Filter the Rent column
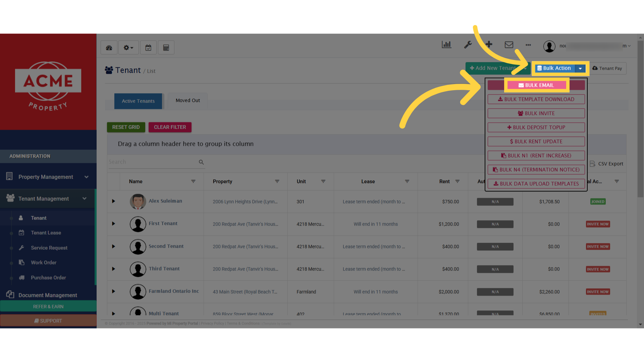This screenshot has width=644, height=362. click(x=458, y=181)
